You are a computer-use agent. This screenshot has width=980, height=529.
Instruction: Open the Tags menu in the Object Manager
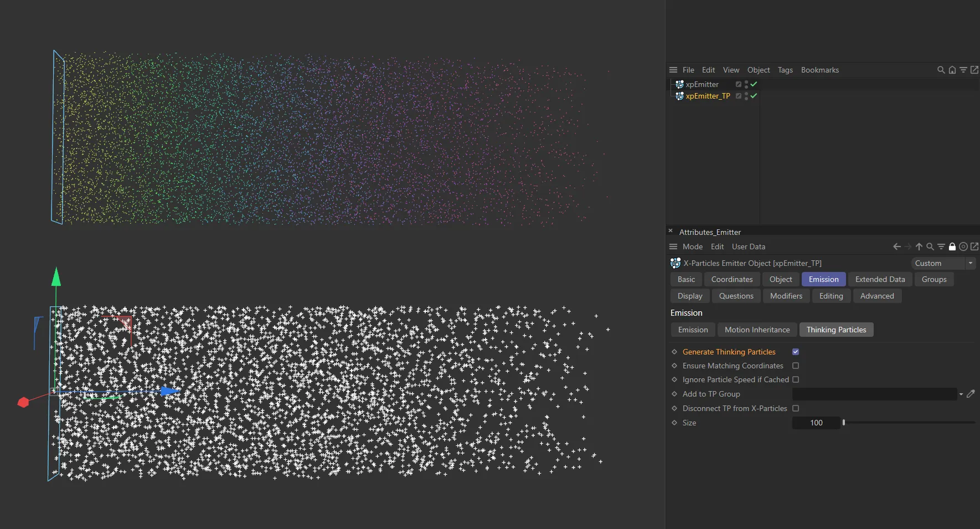[x=785, y=70]
